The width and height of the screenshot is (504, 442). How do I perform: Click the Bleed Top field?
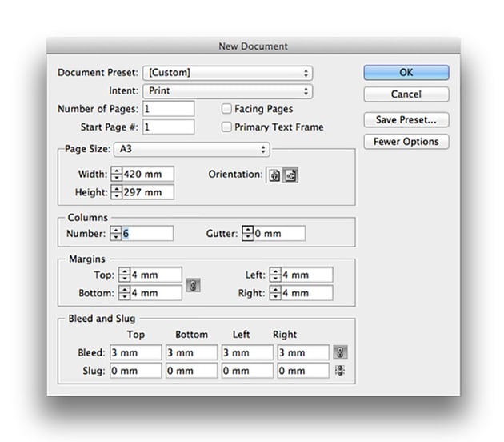pyautogui.click(x=136, y=352)
